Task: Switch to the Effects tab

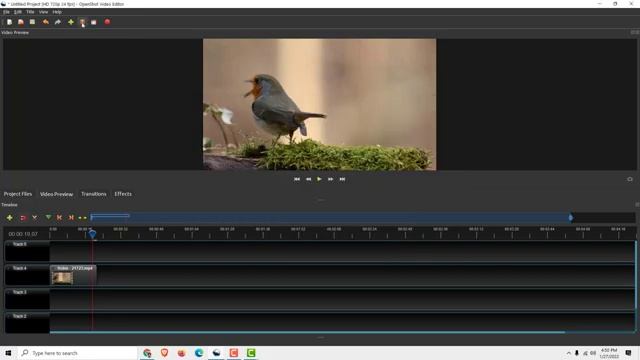Action: click(x=123, y=194)
